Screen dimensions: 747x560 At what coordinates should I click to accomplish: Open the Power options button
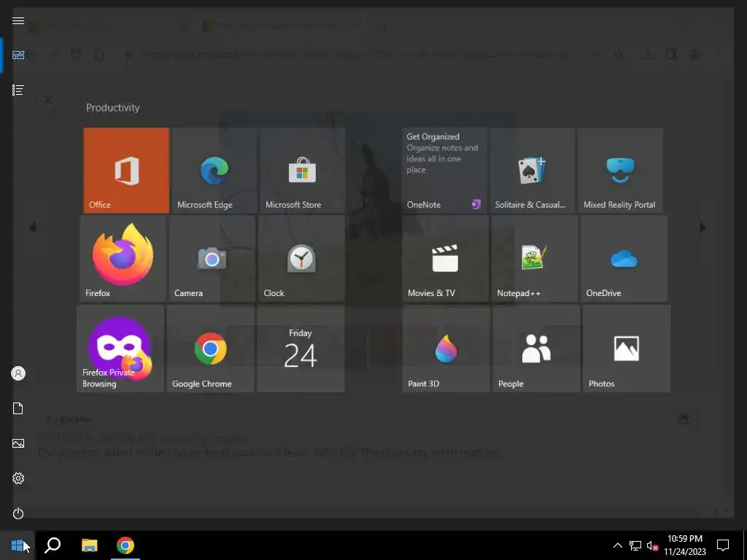[18, 513]
